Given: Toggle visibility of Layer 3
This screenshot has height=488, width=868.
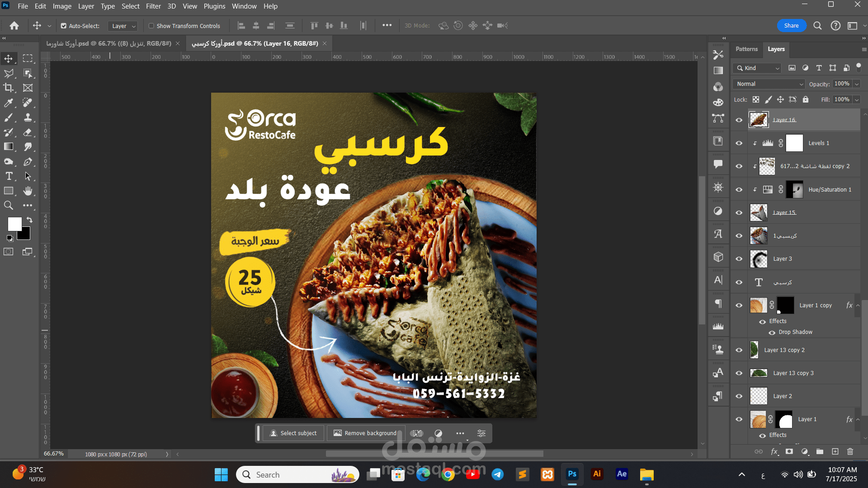Looking at the screenshot, I should pyautogui.click(x=739, y=259).
